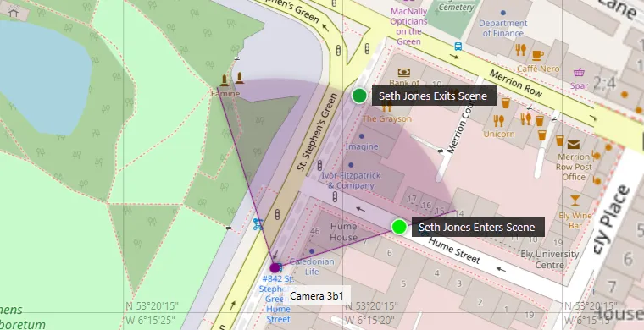This screenshot has height=330, width=644.
Task: Click the Unicorn restaurant fork-and-knife icon
Action: coord(498,120)
